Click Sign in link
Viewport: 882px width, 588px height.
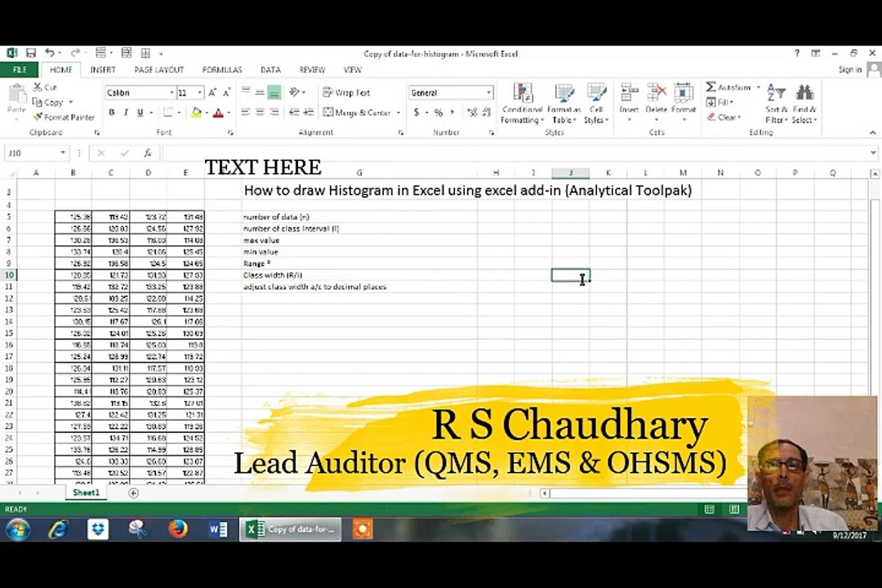pos(850,69)
